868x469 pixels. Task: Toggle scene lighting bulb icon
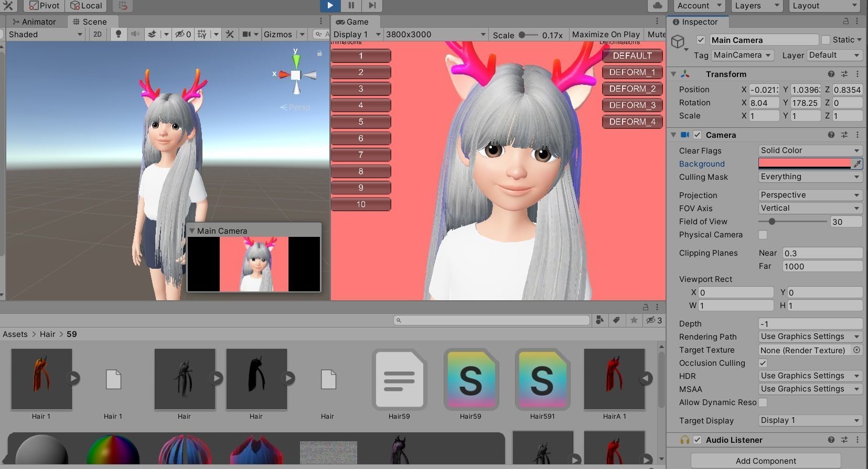119,34
